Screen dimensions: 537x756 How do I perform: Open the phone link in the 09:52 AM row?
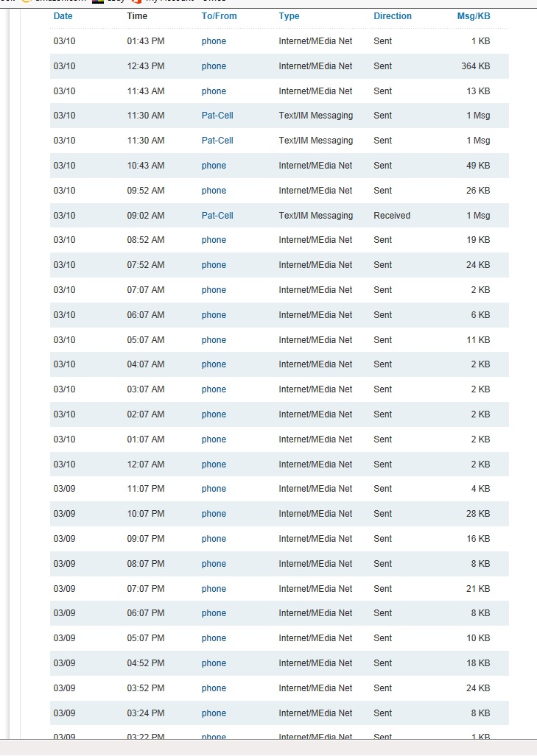[x=214, y=191]
